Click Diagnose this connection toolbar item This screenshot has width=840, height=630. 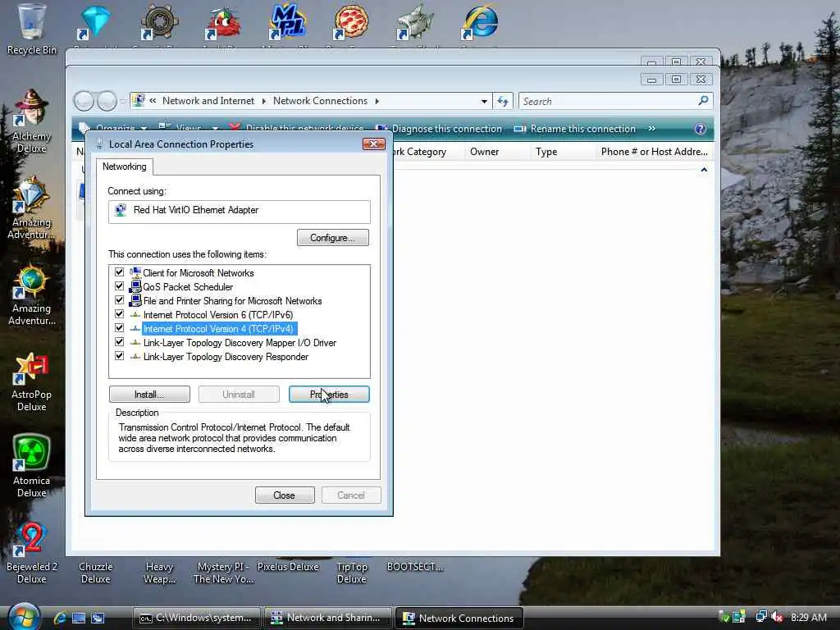[x=439, y=129]
